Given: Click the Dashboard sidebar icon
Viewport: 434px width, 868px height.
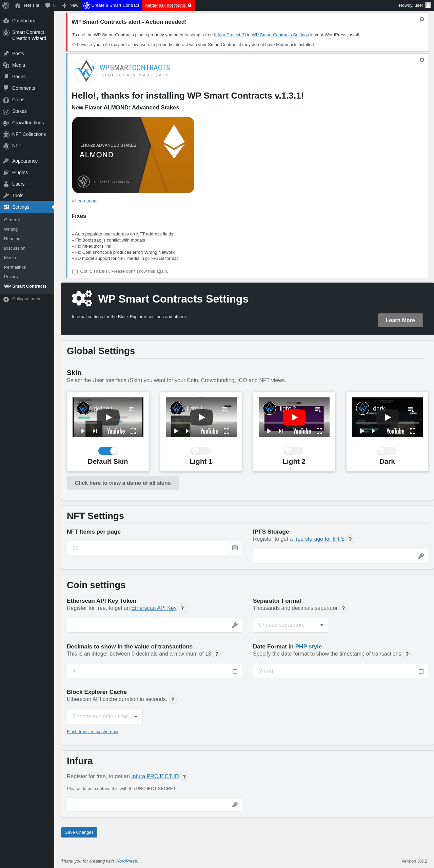Looking at the screenshot, I should (6, 21).
